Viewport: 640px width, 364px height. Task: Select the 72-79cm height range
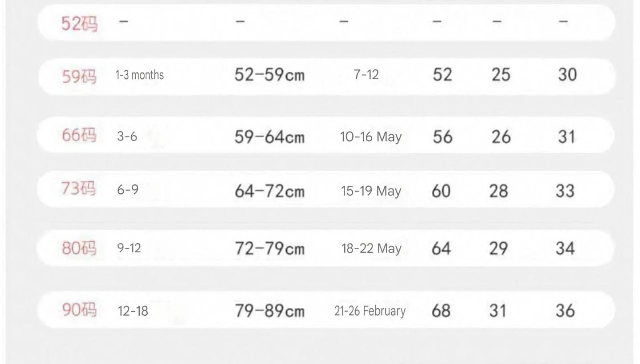point(270,248)
